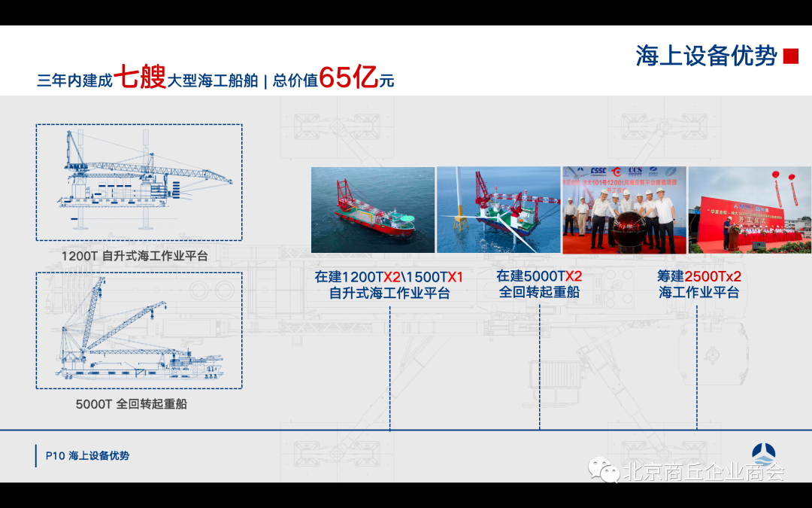
Task: Select the 筹建2500Tx2 text label
Action: 698,276
